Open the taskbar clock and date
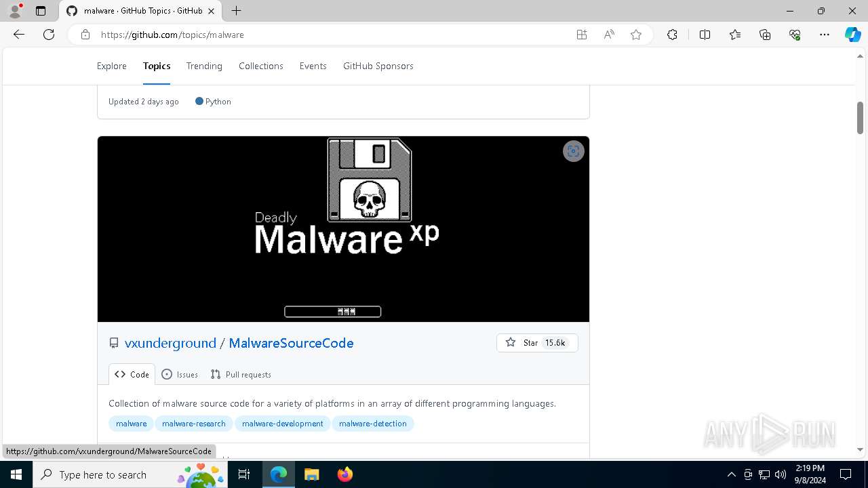Screen dimensions: 868x488 (810, 474)
